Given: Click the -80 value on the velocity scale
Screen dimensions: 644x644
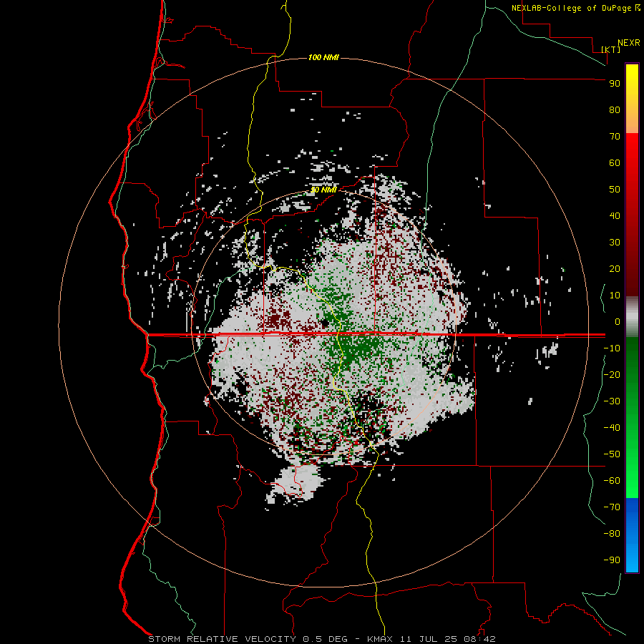Looking at the screenshot, I should click(x=612, y=534).
